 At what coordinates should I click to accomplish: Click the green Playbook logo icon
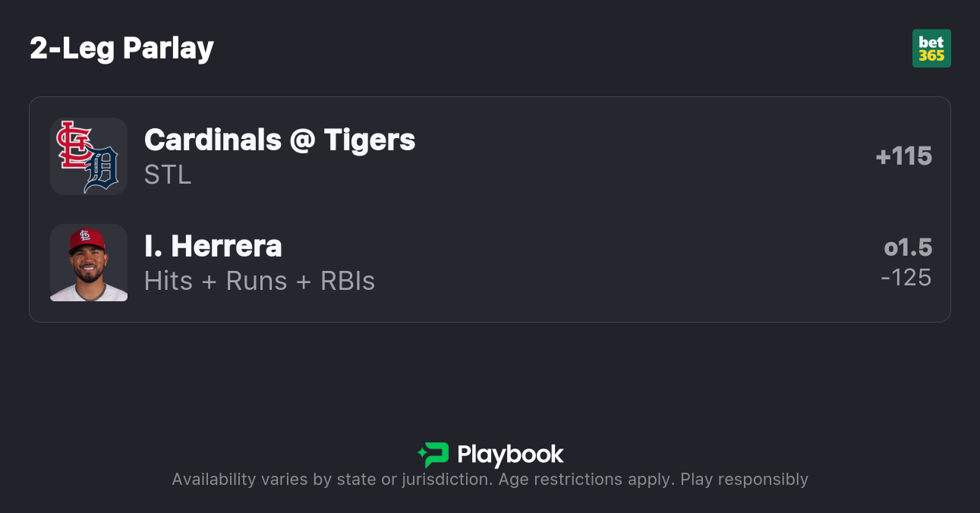[433, 455]
